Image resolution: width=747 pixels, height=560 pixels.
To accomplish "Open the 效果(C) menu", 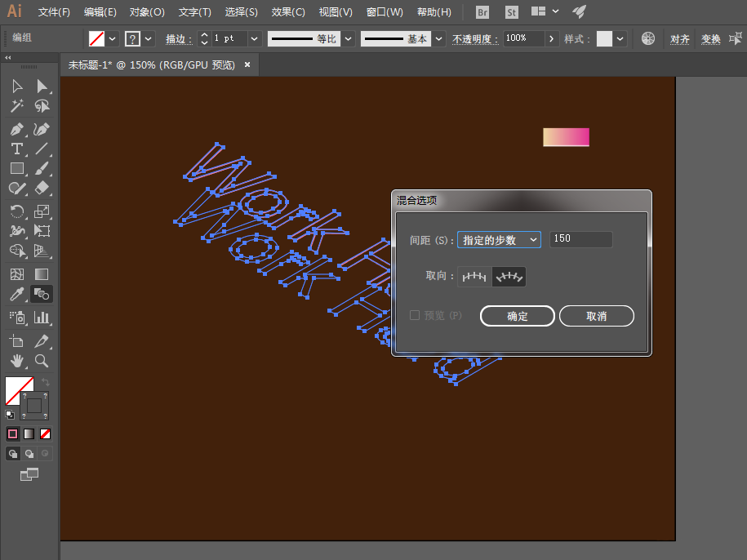I will 288,12.
